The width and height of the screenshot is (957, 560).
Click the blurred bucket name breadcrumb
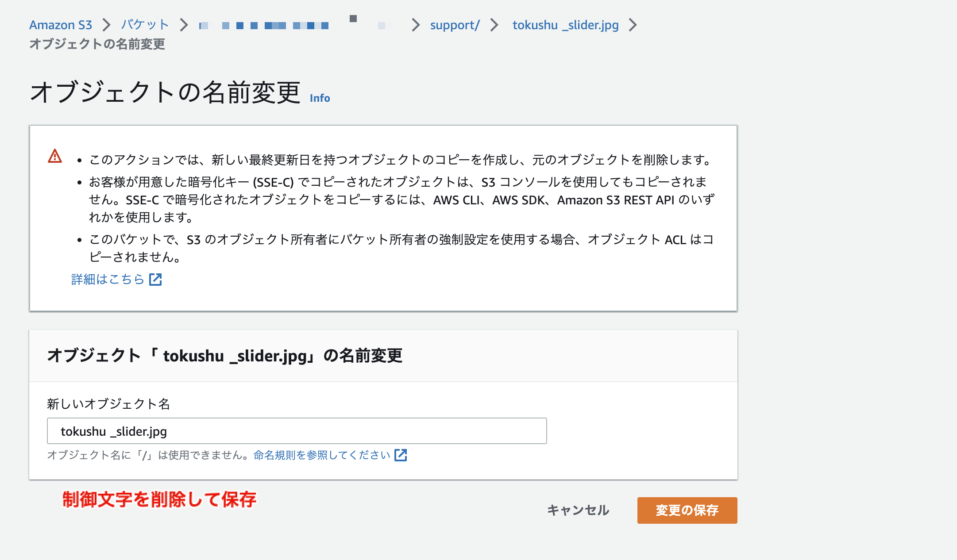coord(274,25)
